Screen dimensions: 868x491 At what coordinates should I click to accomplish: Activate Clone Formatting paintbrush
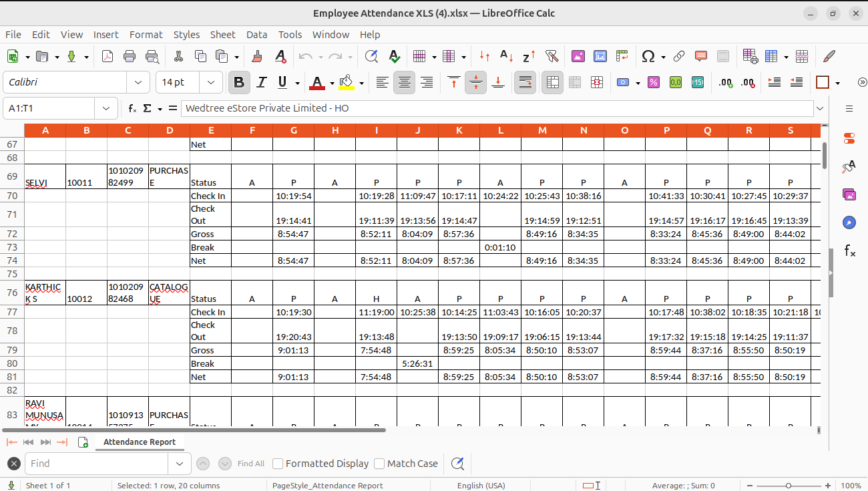pos(257,57)
